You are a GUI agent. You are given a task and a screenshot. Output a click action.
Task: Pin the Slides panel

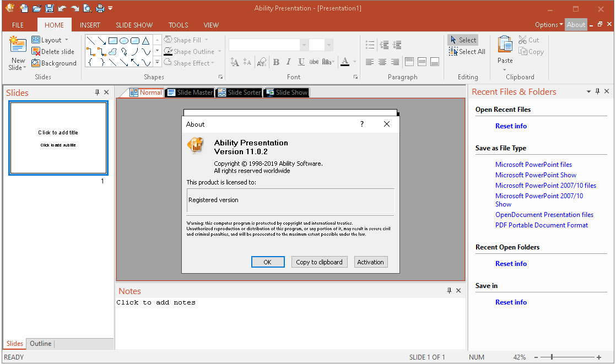[97, 93]
